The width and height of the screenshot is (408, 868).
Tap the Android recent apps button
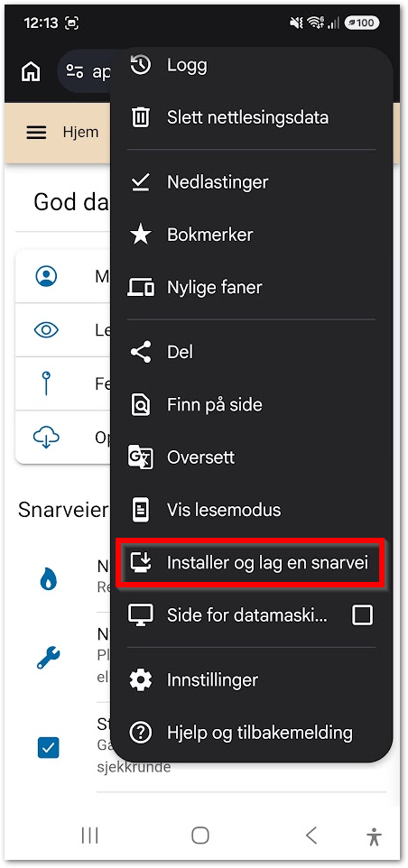click(89, 835)
